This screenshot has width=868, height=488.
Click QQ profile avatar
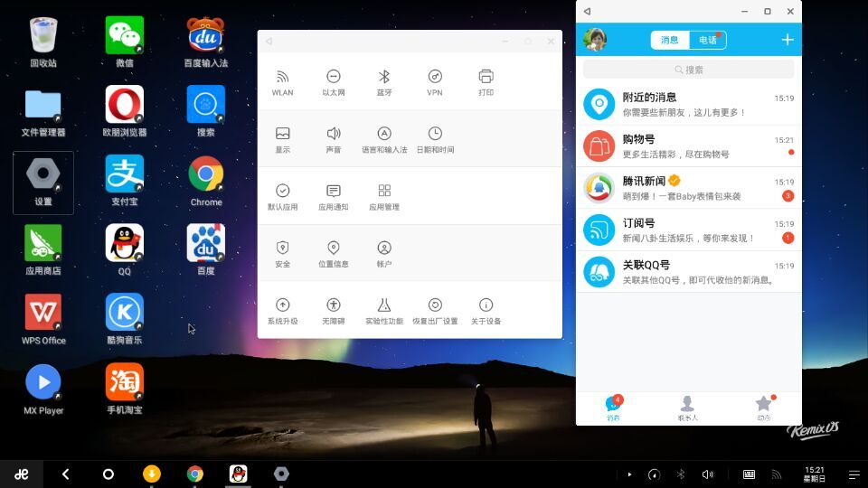coord(595,39)
